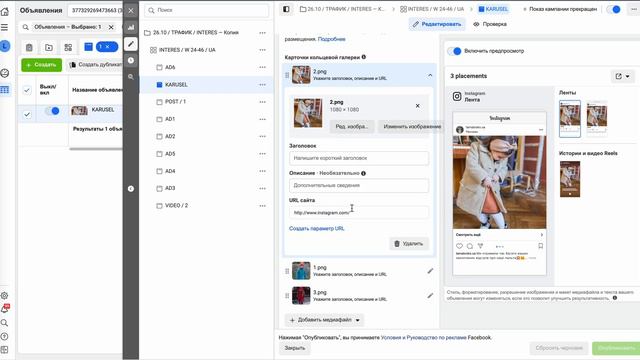The height and width of the screenshot is (360, 640).
Task: Click Закрыть button
Action: point(295,348)
